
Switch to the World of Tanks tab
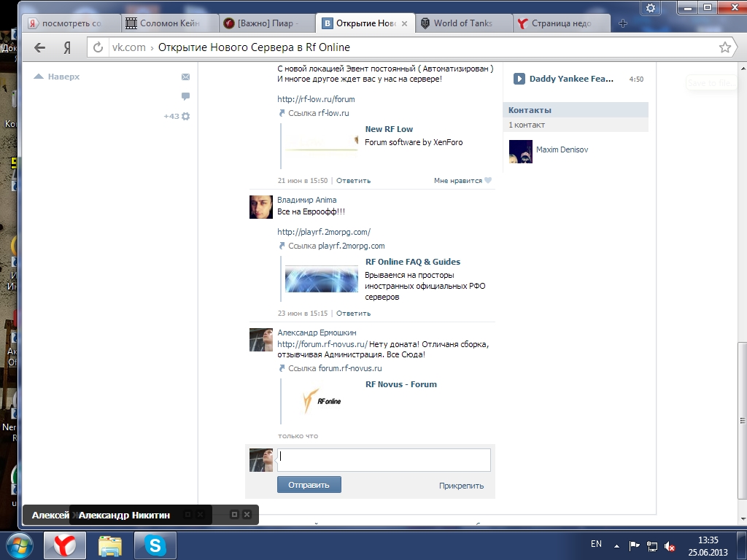pos(462,23)
